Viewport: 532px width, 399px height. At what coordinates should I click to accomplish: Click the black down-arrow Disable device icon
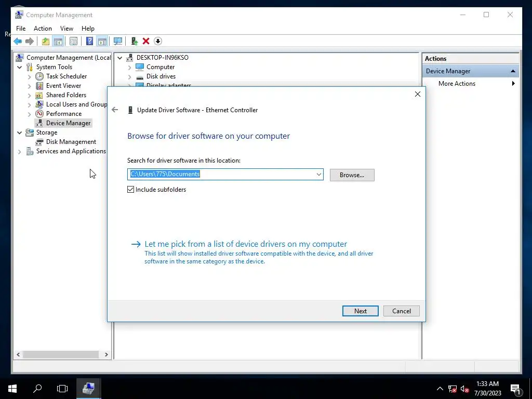click(x=158, y=42)
